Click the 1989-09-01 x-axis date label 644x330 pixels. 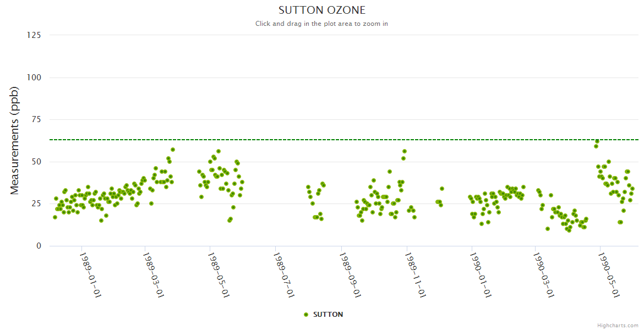tap(350, 274)
